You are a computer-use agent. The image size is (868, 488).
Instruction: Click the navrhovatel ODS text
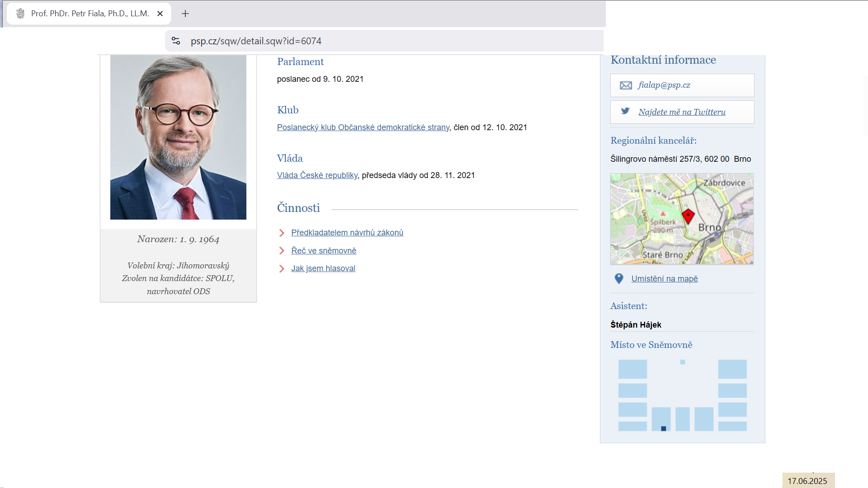click(178, 291)
